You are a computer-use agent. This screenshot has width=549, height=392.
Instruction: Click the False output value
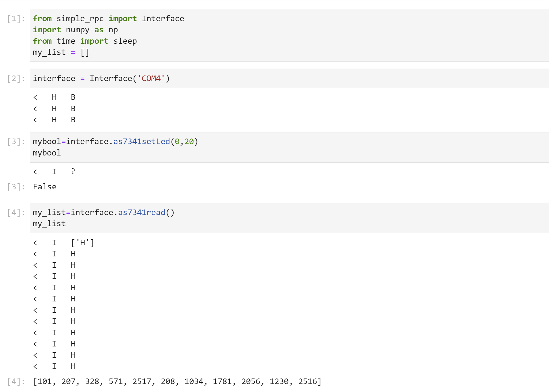[x=45, y=187]
